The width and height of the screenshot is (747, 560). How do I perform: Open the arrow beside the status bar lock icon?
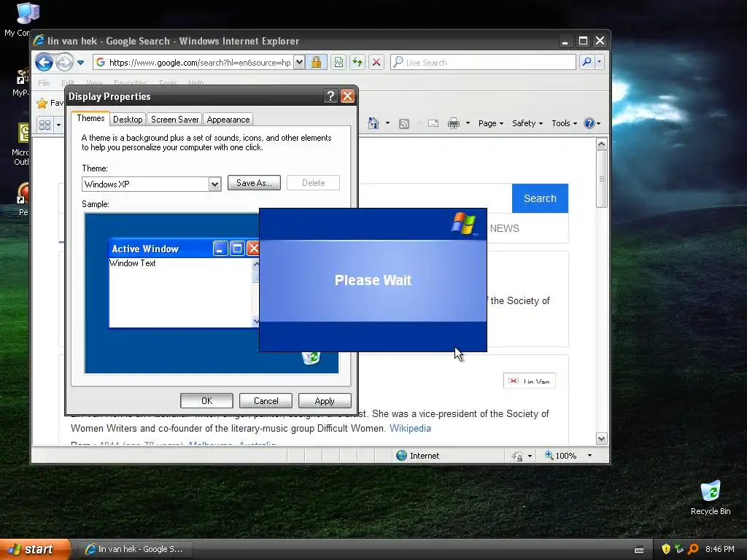coord(530,456)
